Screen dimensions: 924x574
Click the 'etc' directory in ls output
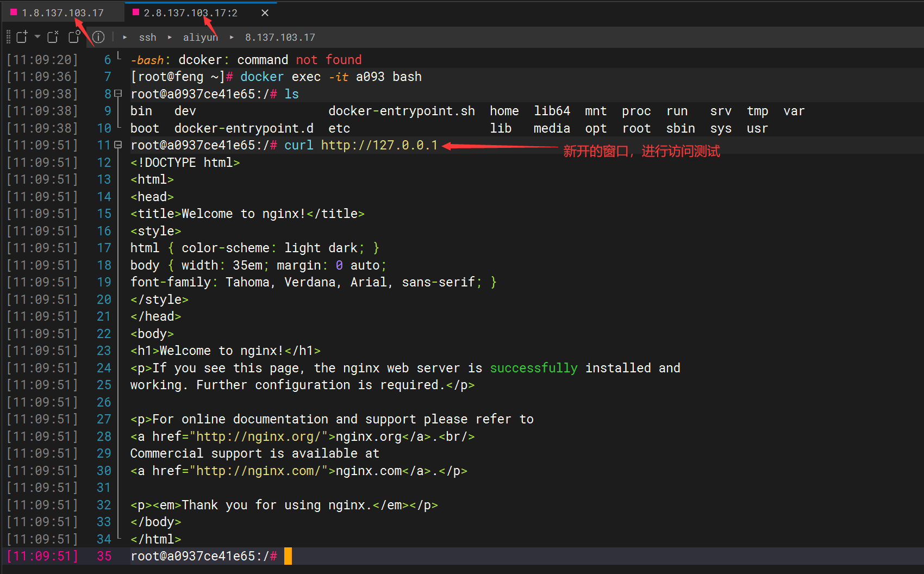pos(339,128)
